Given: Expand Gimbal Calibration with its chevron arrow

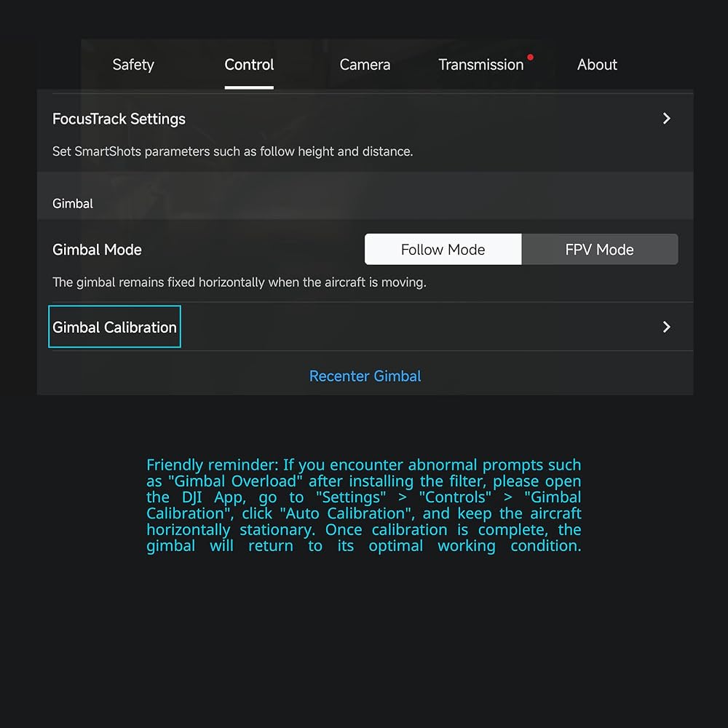Looking at the screenshot, I should [x=666, y=327].
